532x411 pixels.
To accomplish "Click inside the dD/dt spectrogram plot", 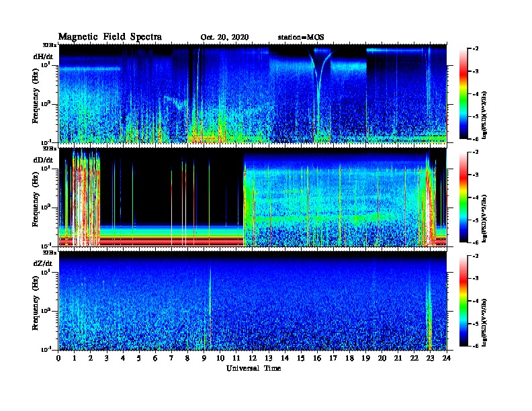I will point(253,197).
